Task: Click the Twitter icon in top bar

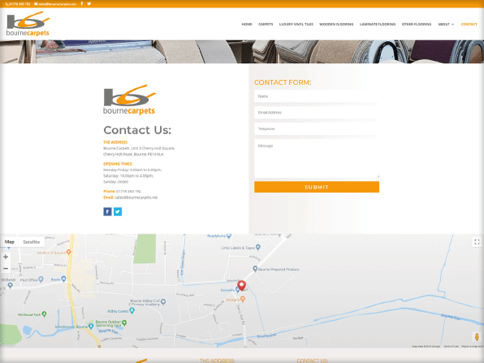Action: click(x=89, y=4)
